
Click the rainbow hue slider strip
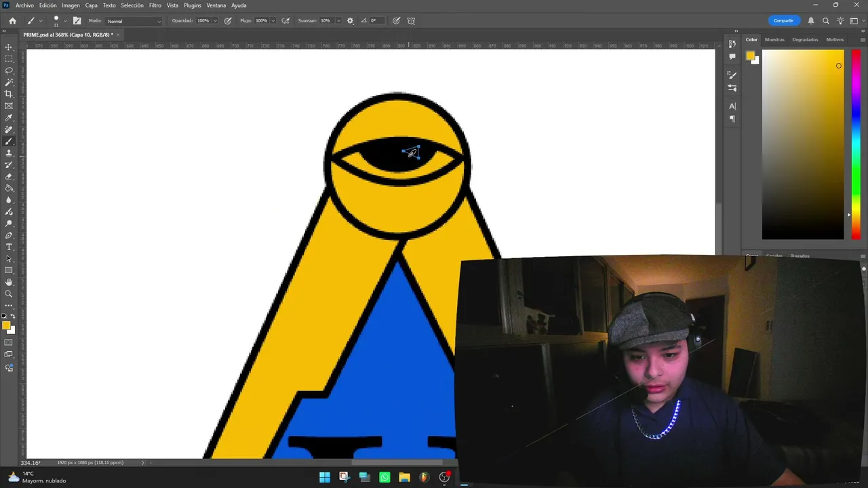[x=856, y=144]
